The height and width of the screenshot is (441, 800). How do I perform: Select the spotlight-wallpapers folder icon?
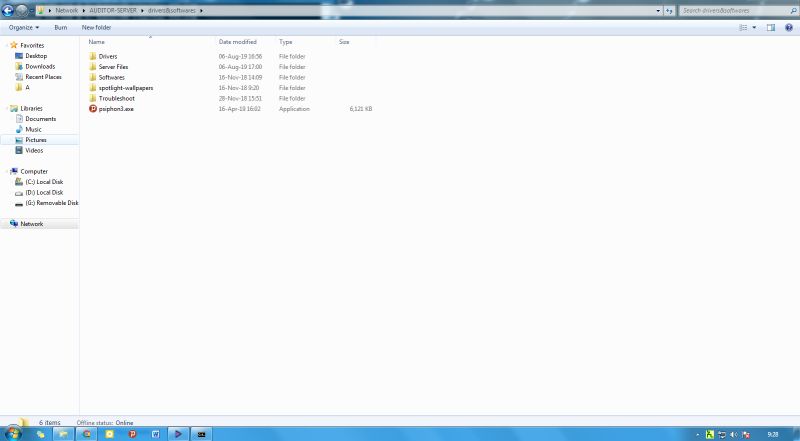tap(92, 88)
